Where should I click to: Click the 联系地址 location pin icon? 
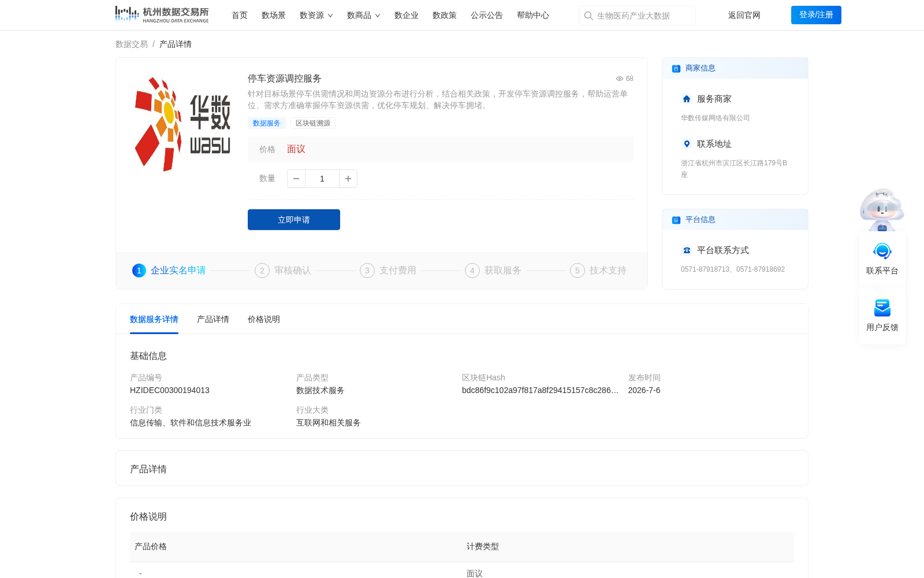coord(687,144)
